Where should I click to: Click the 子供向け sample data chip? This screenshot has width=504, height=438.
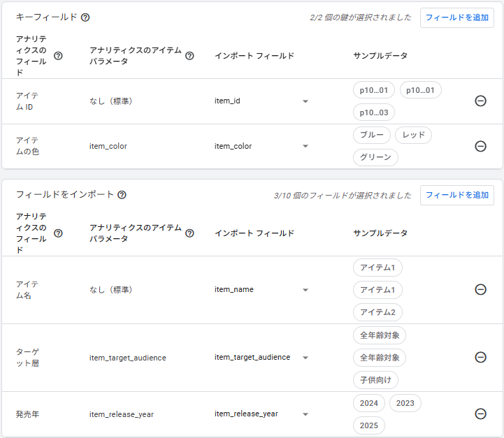pyautogui.click(x=375, y=379)
